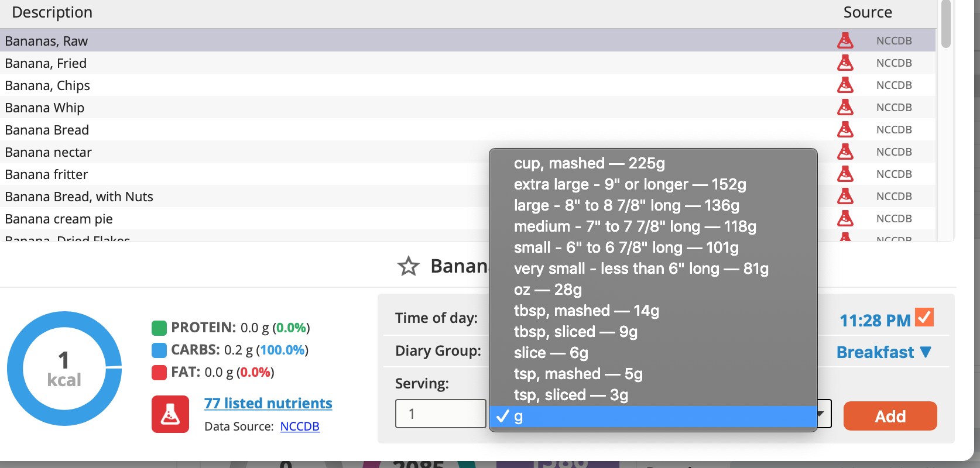Click the favorite star icon beside Banana title
The height and width of the screenshot is (468, 980).
(408, 267)
